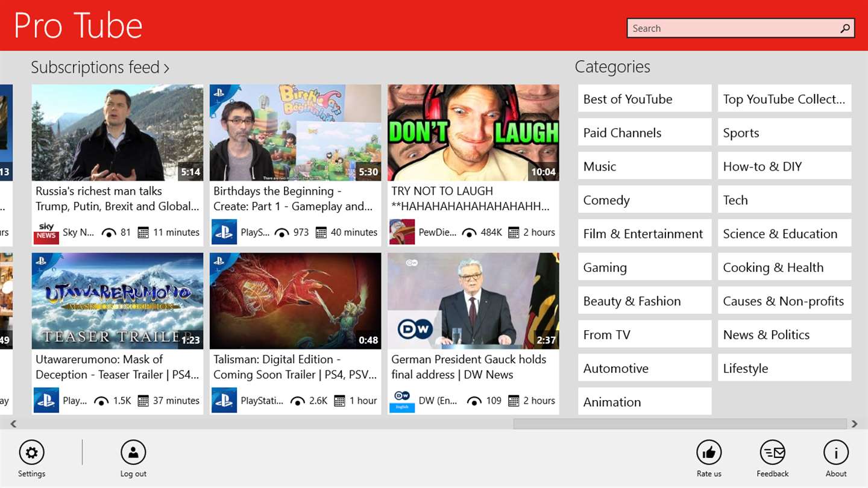The height and width of the screenshot is (488, 868).
Task: Select the News & Politics category
Action: point(785,334)
